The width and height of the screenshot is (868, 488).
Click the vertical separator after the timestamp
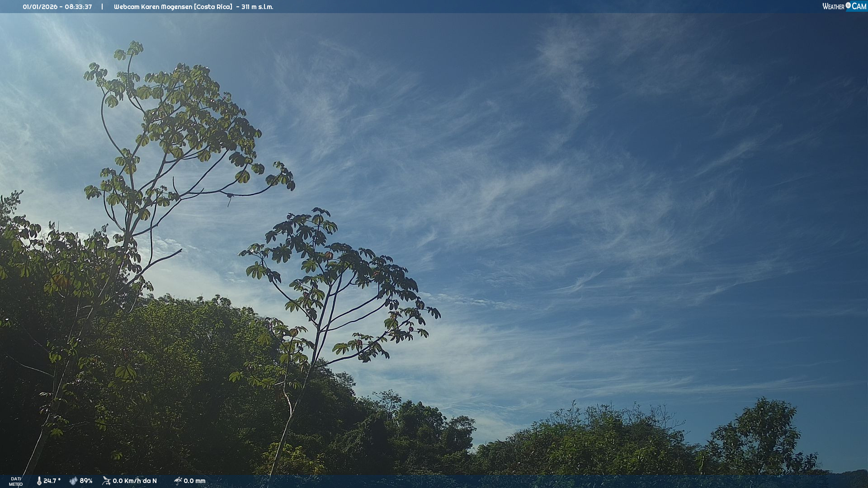click(x=102, y=7)
